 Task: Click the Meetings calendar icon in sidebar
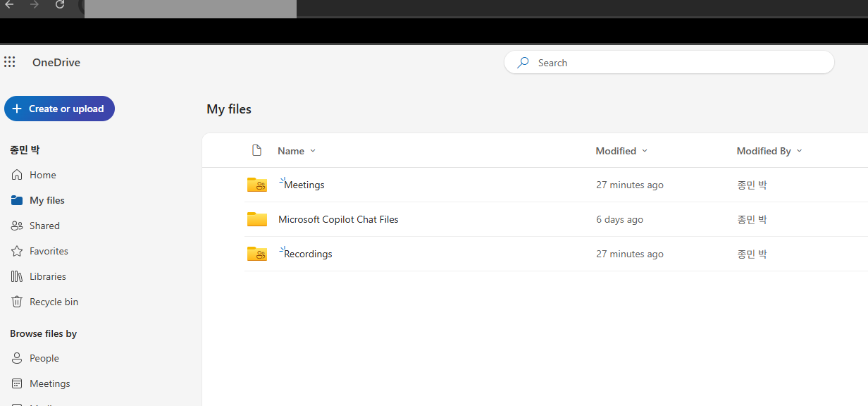tap(17, 383)
